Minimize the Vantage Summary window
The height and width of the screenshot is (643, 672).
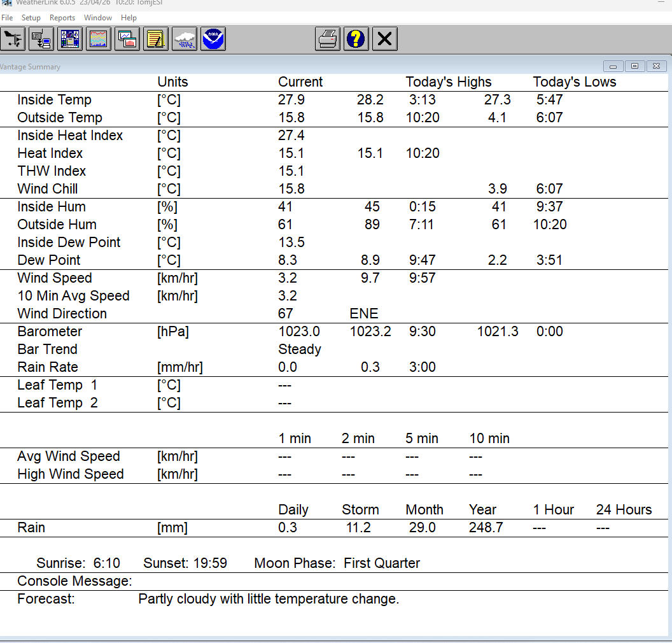point(613,66)
